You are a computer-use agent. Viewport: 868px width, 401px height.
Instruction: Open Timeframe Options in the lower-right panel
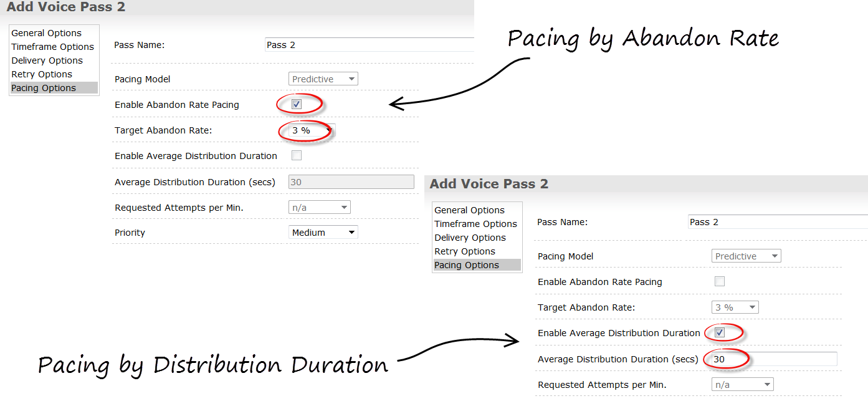click(x=475, y=224)
